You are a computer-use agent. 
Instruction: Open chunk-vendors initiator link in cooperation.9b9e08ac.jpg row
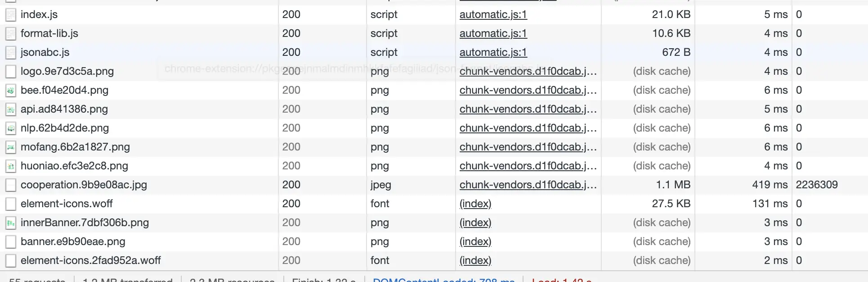tap(528, 185)
